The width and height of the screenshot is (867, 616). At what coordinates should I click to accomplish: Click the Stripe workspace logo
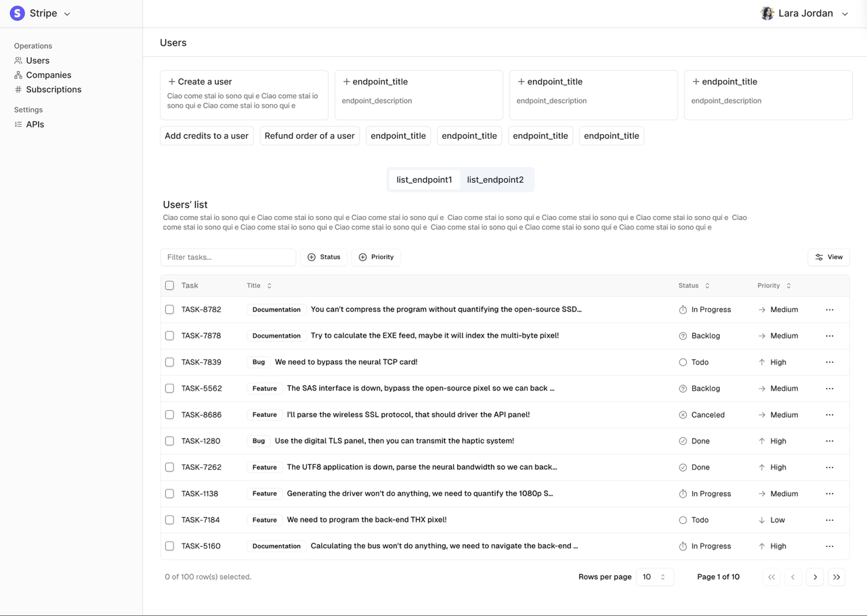pos(17,13)
